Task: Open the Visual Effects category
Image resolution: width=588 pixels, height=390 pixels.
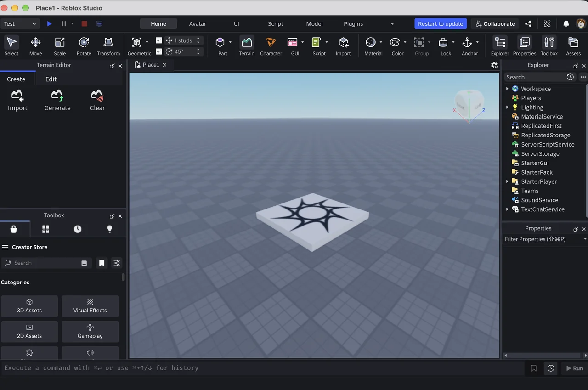Action: click(90, 306)
